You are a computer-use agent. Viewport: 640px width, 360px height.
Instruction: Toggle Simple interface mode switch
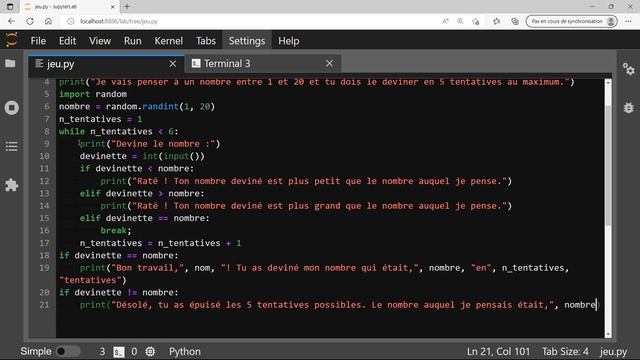coord(68,351)
